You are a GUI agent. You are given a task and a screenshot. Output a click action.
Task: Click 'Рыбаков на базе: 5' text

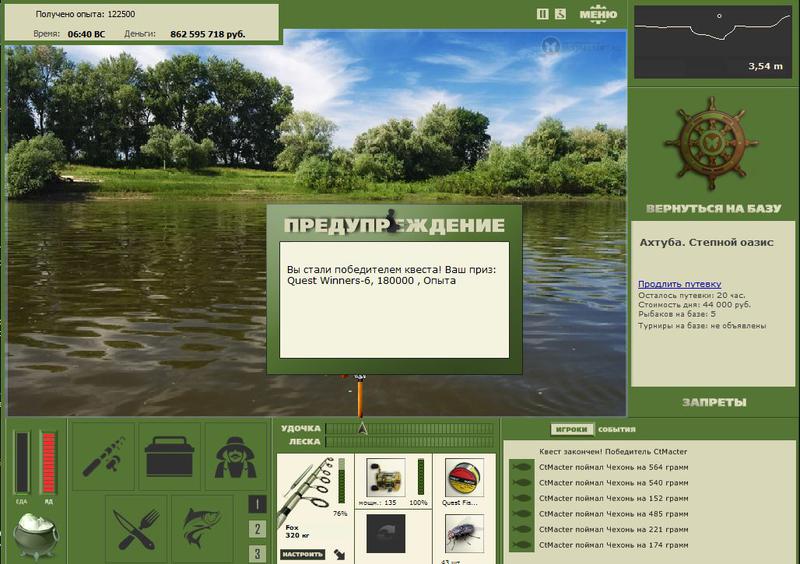tap(677, 314)
